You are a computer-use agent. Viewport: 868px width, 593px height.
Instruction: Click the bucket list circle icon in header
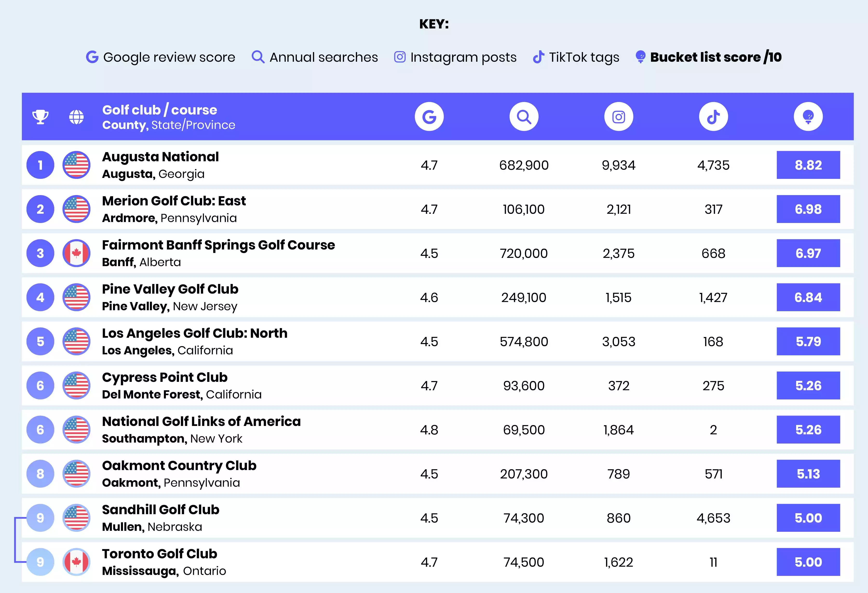[x=808, y=116]
